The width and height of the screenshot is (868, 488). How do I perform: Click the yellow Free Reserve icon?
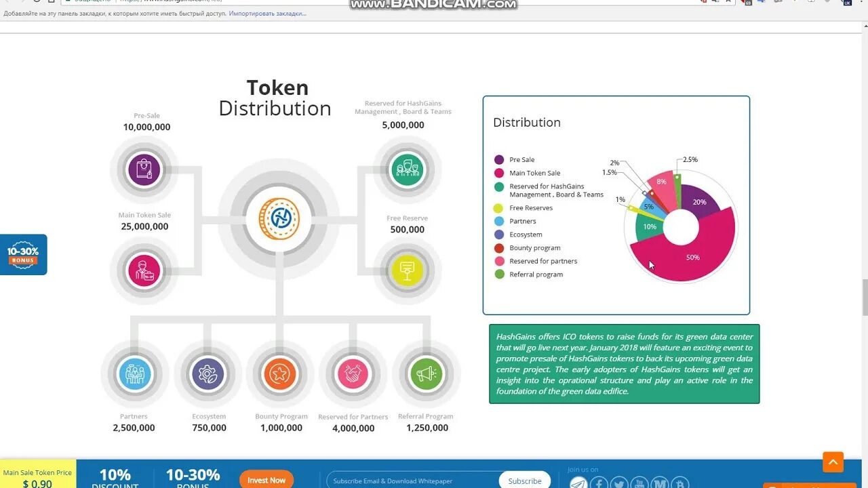pyautogui.click(x=407, y=271)
